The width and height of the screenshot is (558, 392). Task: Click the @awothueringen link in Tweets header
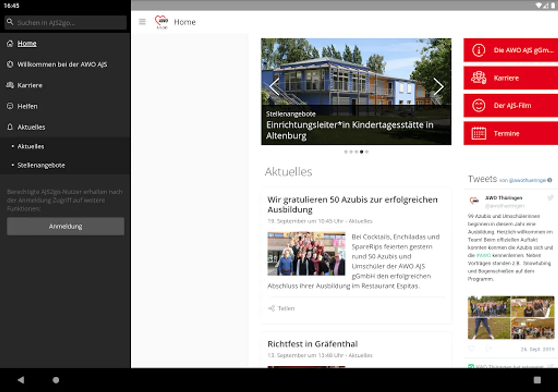527,180
